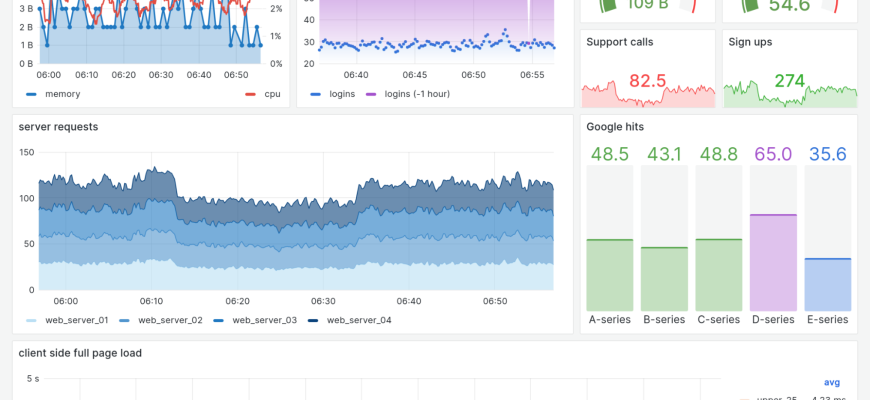Click the 274 Sign ups stat value
Image resolution: width=870 pixels, height=400 pixels.
[x=789, y=81]
